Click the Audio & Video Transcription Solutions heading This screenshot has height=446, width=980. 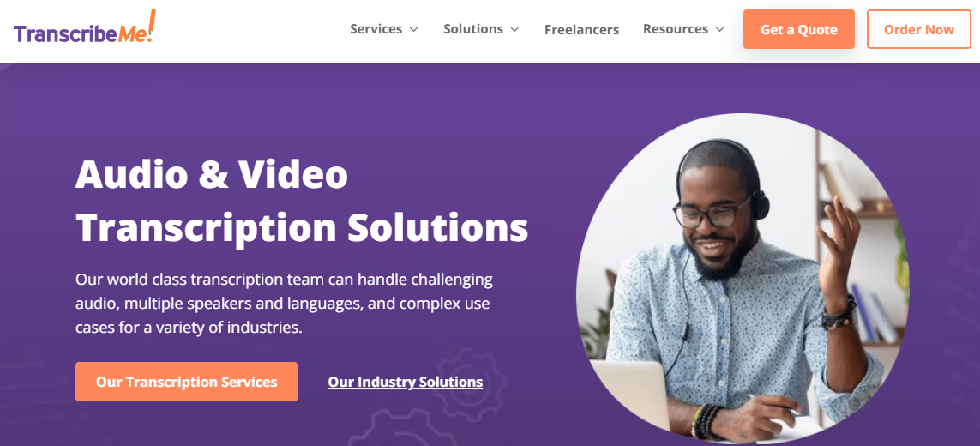(x=302, y=202)
